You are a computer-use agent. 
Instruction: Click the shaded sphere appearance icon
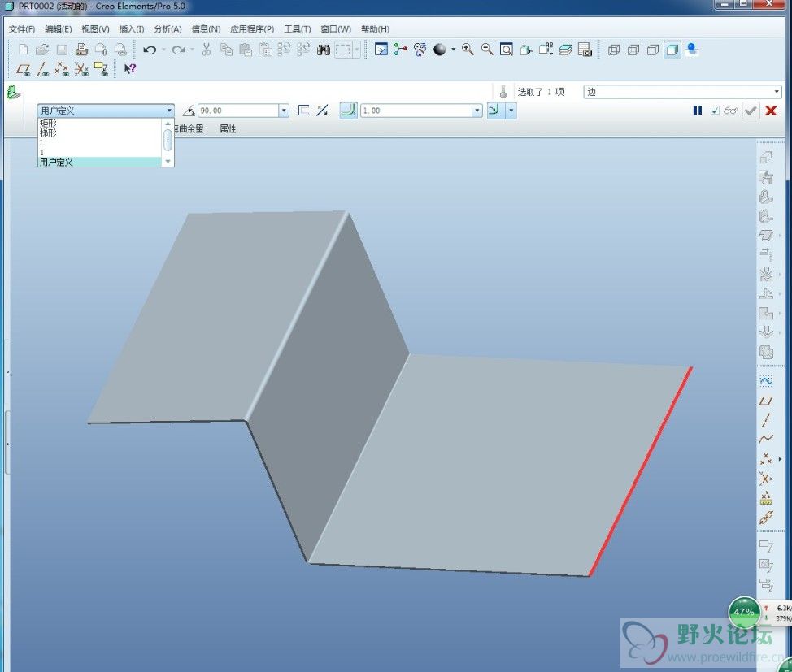tap(439, 50)
